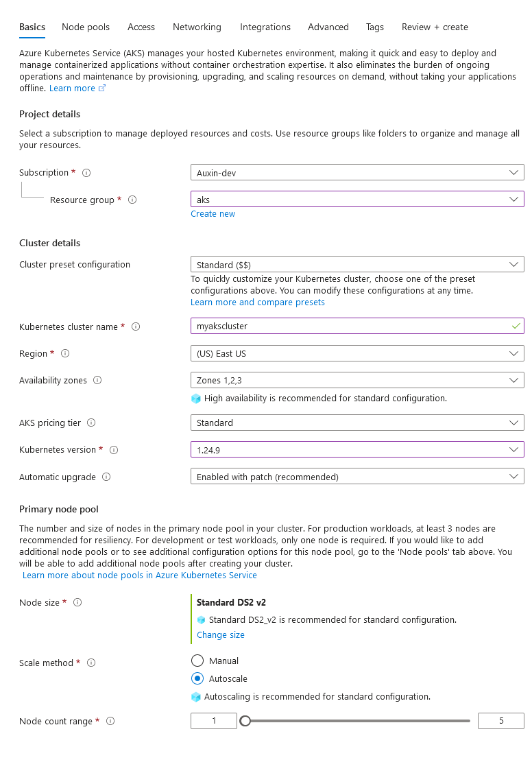Viewport: 532px width, 760px height.
Task: Click the Change size link
Action: point(220,634)
